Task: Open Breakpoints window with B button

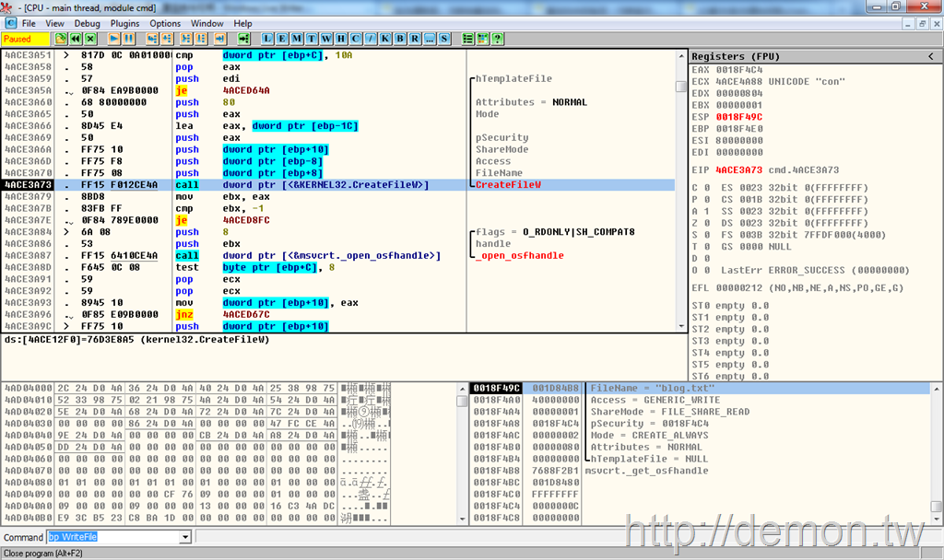Action: (400, 39)
